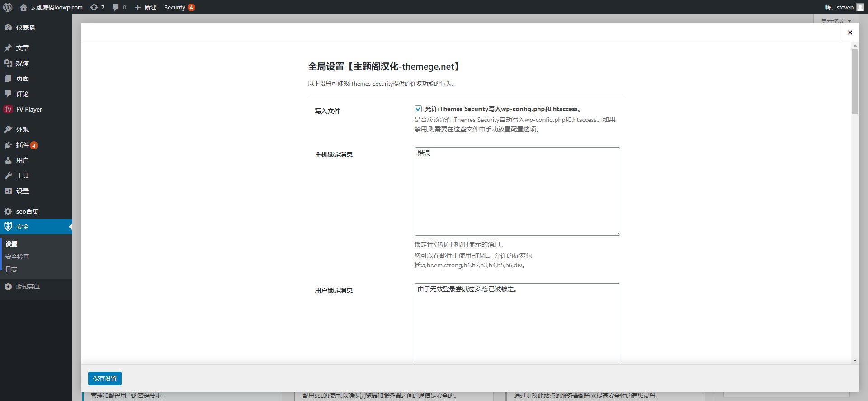Open the 工具 wrench icon
This screenshot has width=868, height=401.
(8, 176)
